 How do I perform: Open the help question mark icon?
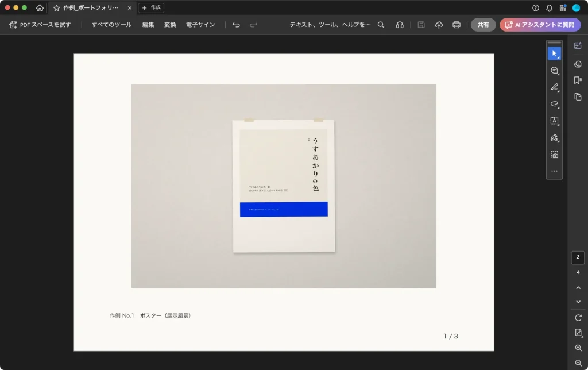point(536,8)
